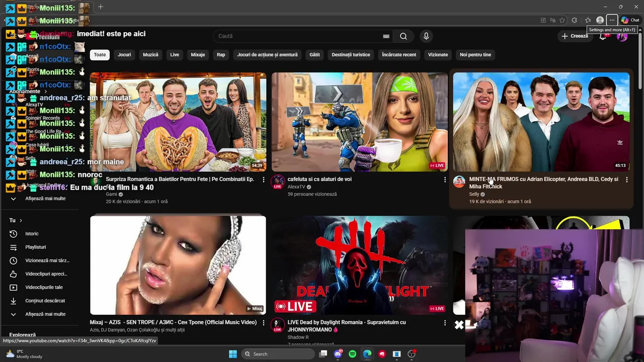Select the Jocuri filter chip
Viewport: 644px width, 362px height.
pos(124,55)
